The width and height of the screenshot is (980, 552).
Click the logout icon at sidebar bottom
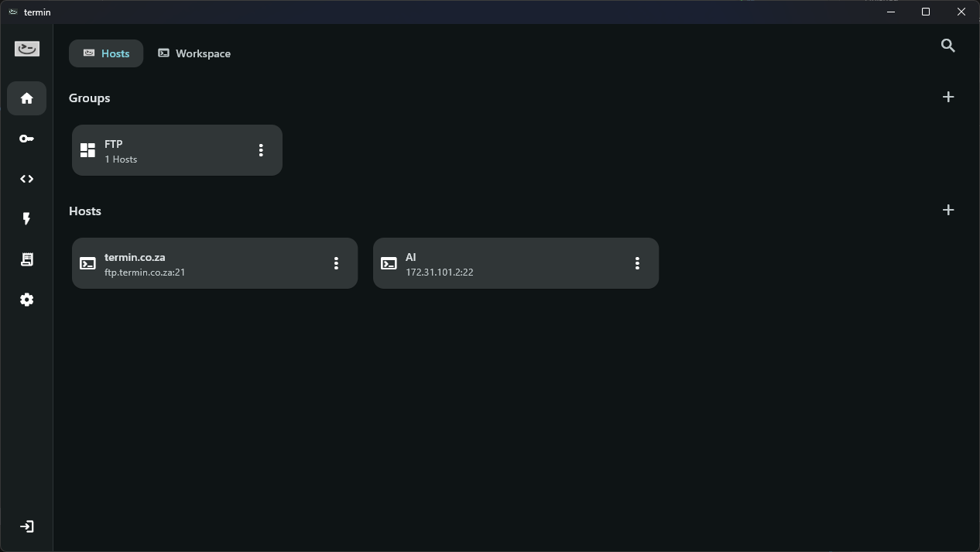[27, 526]
